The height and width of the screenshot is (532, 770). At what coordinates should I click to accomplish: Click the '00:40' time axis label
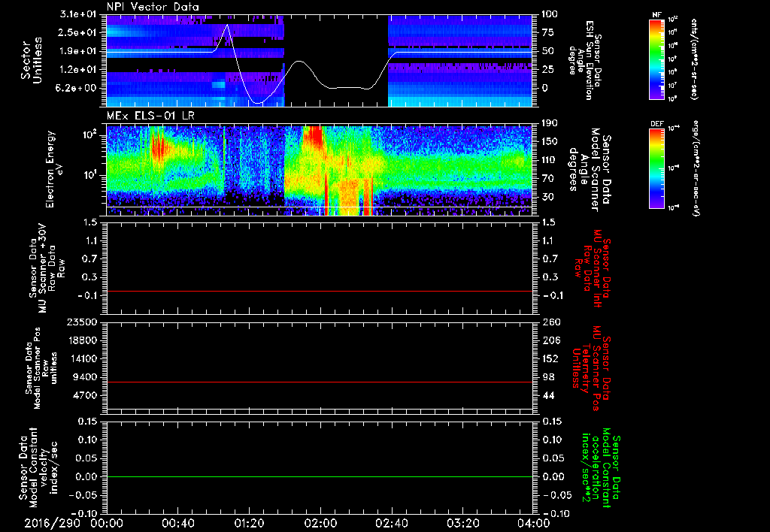pos(177,524)
